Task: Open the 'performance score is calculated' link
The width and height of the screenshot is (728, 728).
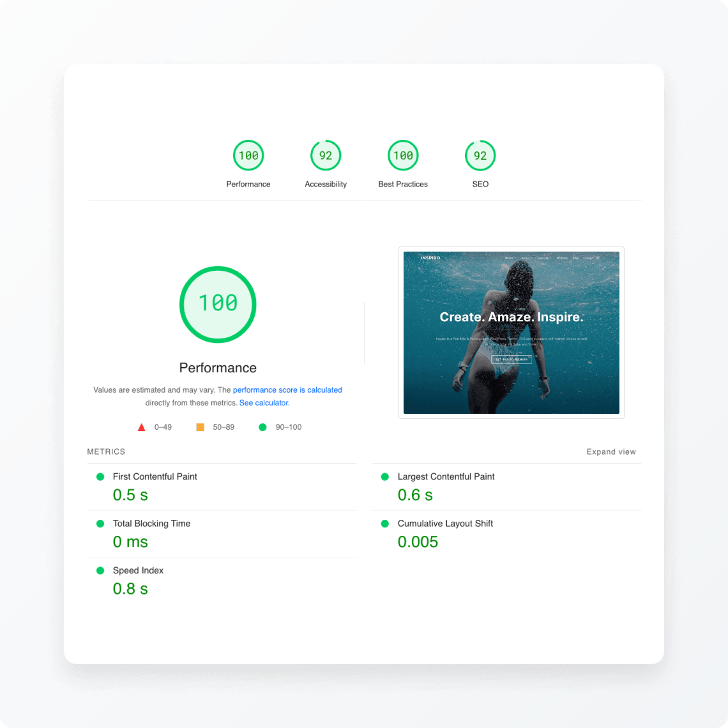Action: [x=287, y=390]
